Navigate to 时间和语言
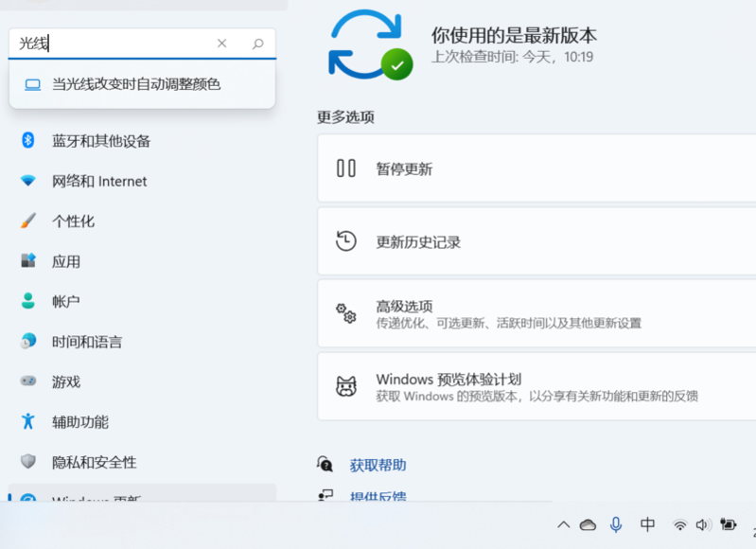 point(87,342)
